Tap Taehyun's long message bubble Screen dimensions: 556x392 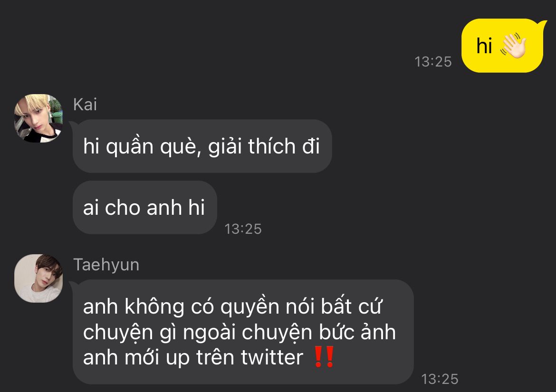click(x=243, y=332)
